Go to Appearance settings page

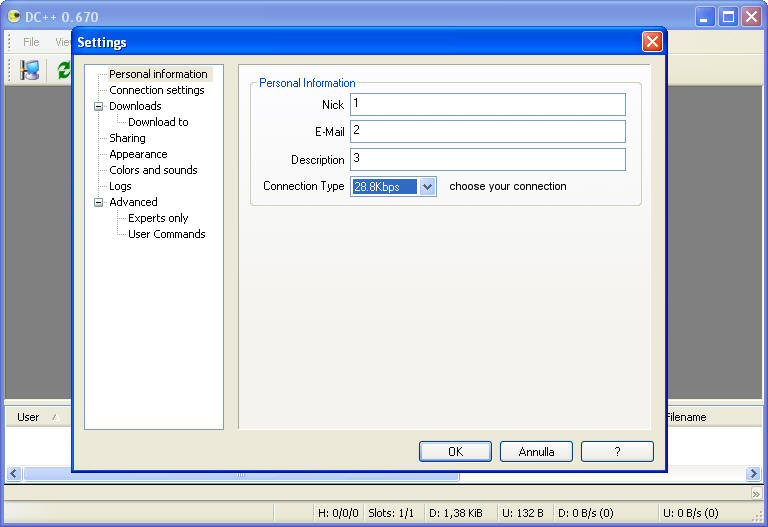[138, 154]
